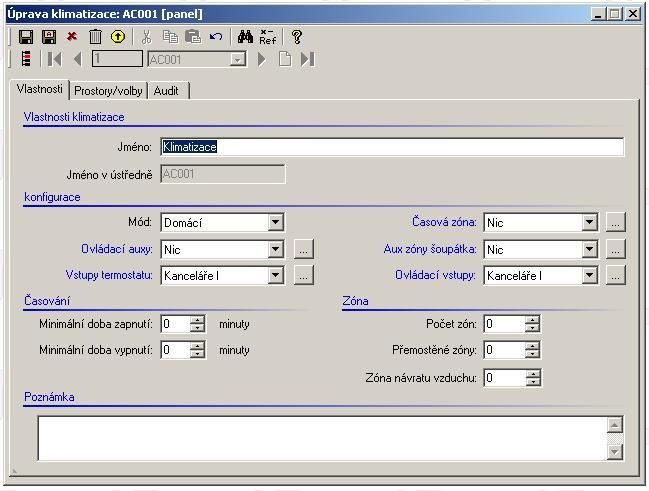Switch to the Prostory/volby tab
Viewport: 649px width, 491px height.
(x=108, y=91)
